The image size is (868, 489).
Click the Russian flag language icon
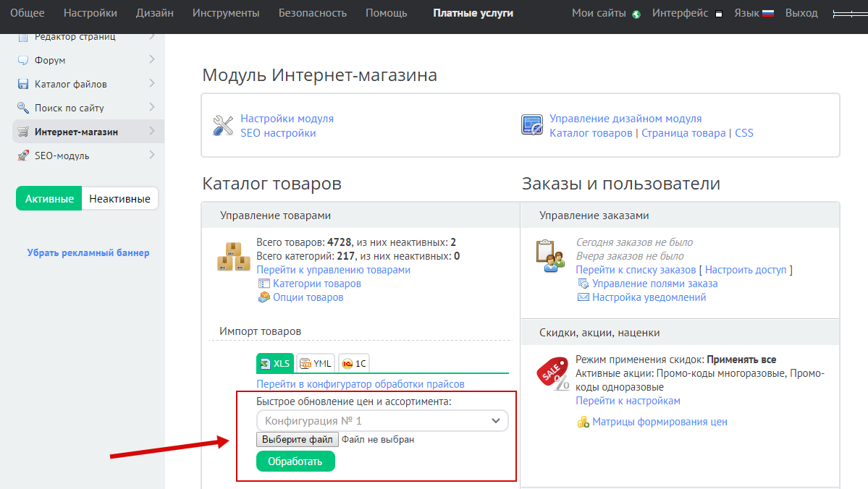coord(768,14)
